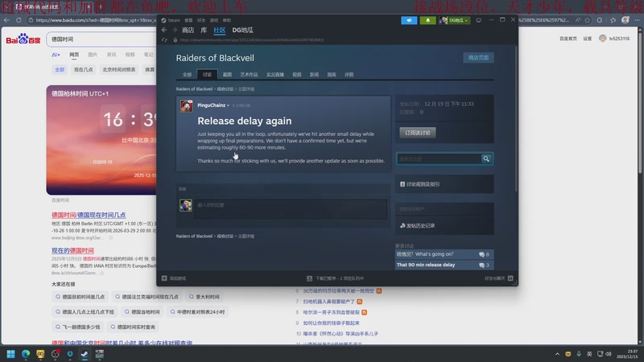Click 现在几点 filter chip on Baidu
This screenshot has width=644, height=362.
[x=84, y=69]
